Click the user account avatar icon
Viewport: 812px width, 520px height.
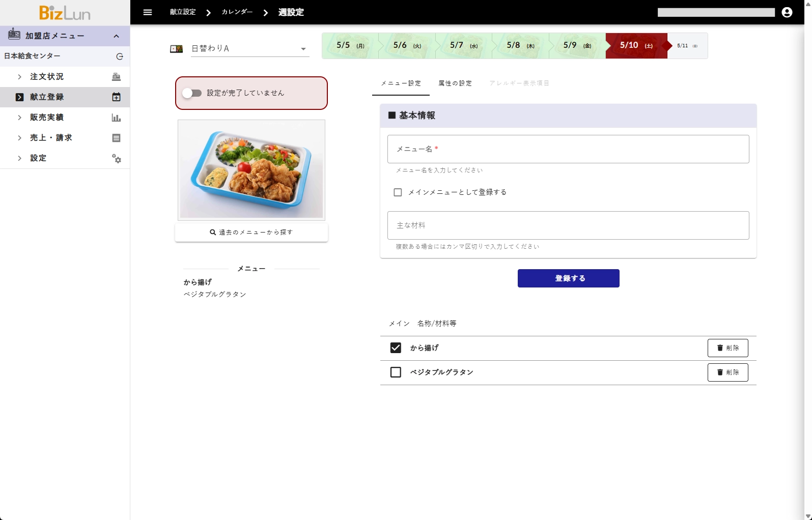[787, 12]
